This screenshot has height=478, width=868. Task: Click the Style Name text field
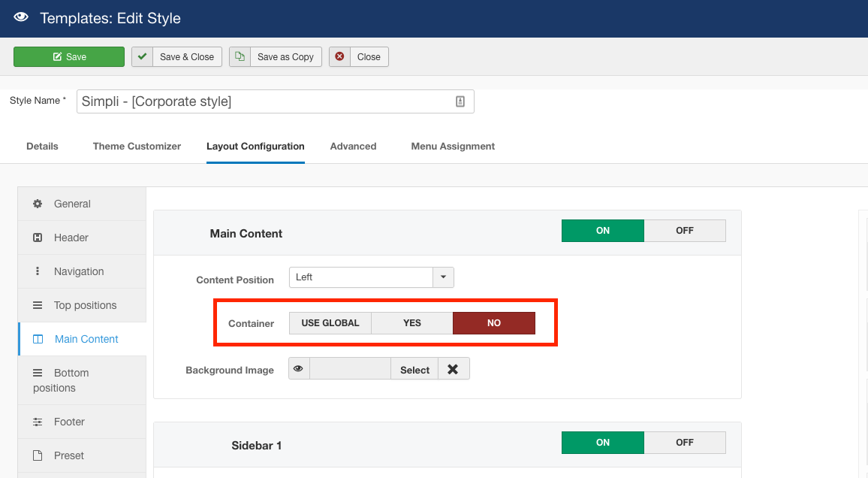pyautogui.click(x=263, y=101)
